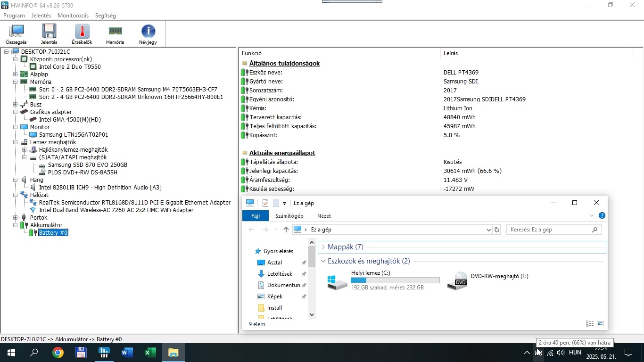The image size is (644, 362).
Task: Expand the Busz tree node
Action: pos(15,105)
